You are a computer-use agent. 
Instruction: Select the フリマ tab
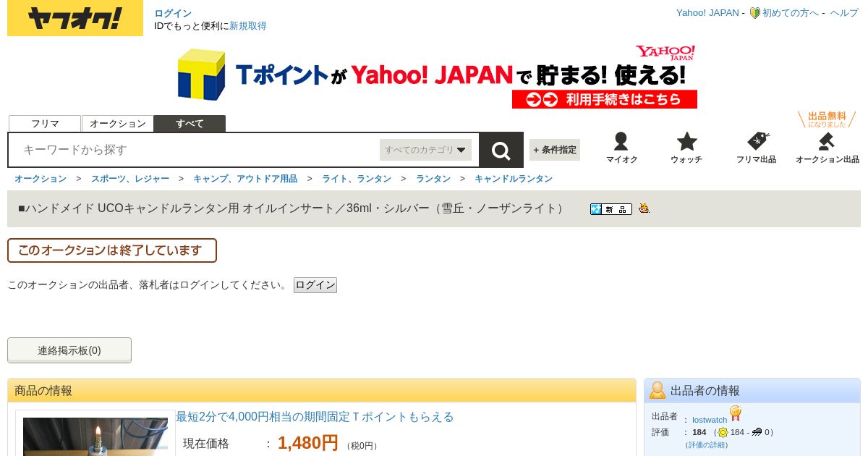point(45,124)
